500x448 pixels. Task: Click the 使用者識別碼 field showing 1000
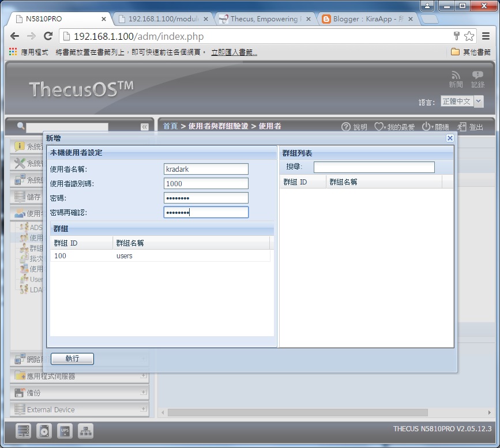pos(206,183)
